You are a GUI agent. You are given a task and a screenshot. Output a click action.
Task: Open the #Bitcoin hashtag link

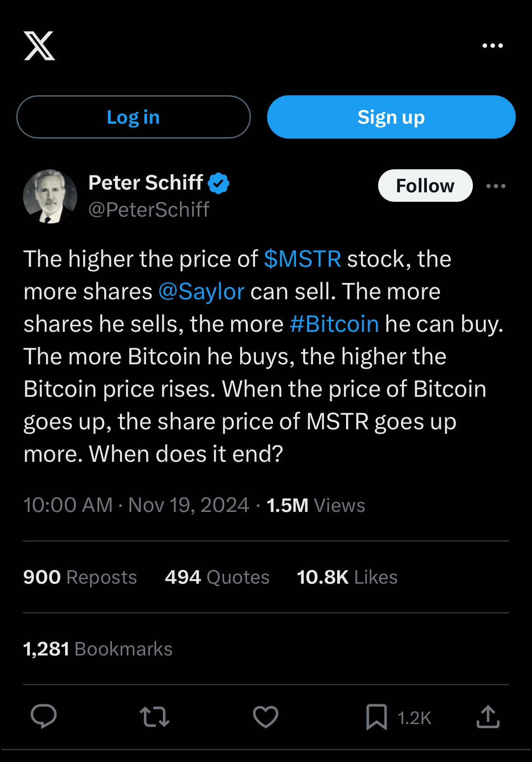click(334, 324)
